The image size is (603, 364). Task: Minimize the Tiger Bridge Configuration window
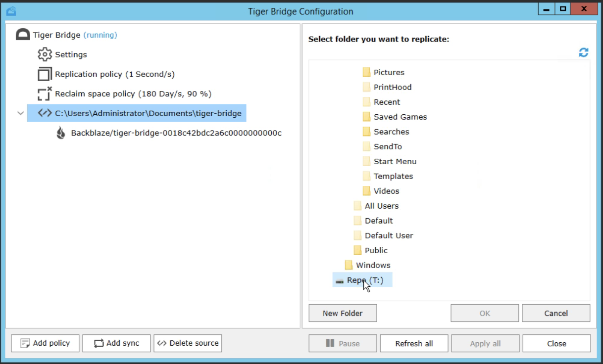[547, 9]
